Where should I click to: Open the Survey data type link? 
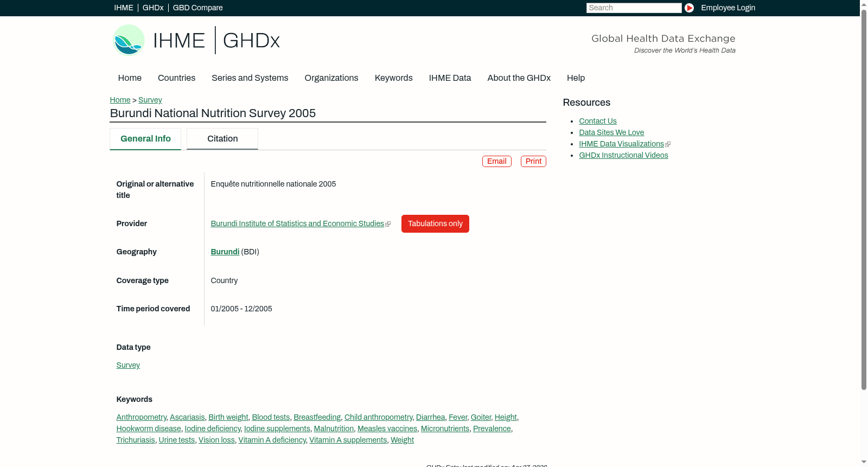[128, 365]
